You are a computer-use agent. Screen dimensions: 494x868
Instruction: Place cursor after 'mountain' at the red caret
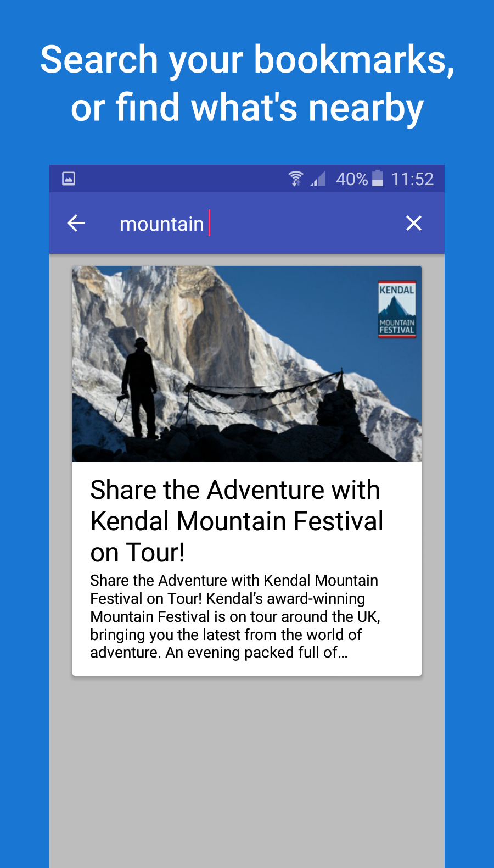[209, 223]
